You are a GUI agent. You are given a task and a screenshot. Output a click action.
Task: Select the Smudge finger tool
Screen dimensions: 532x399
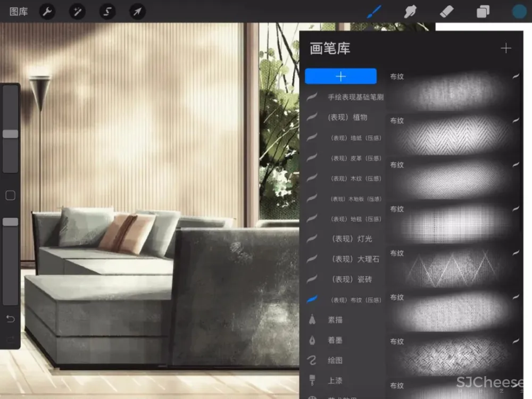pyautogui.click(x=410, y=11)
